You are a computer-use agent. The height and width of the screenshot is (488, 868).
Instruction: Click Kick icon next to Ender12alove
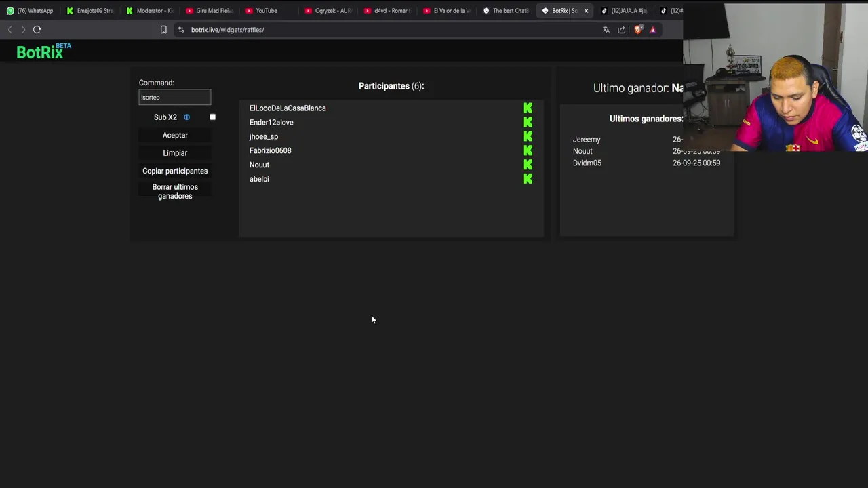528,122
